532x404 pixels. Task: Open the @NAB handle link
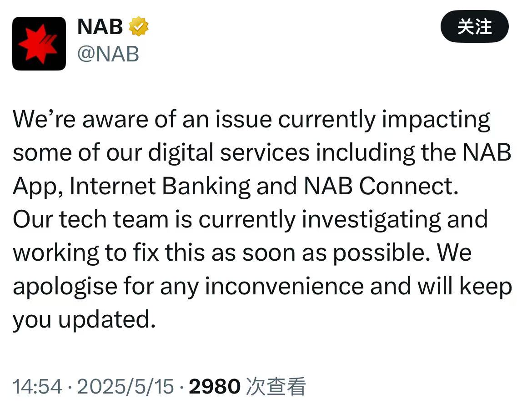tap(108, 54)
